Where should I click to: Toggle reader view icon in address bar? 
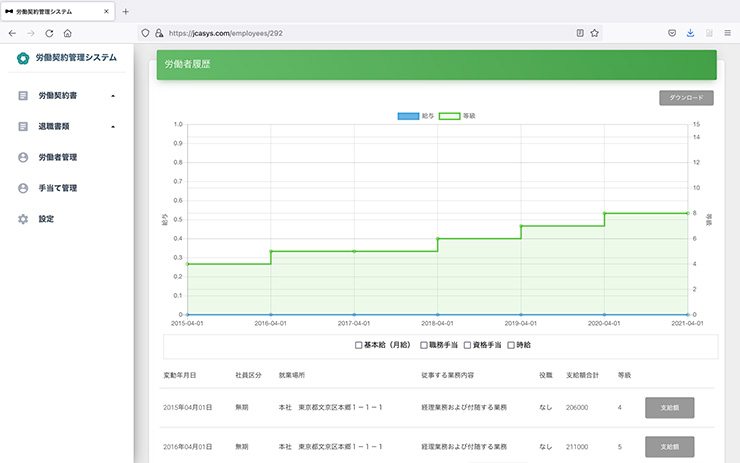tap(580, 33)
